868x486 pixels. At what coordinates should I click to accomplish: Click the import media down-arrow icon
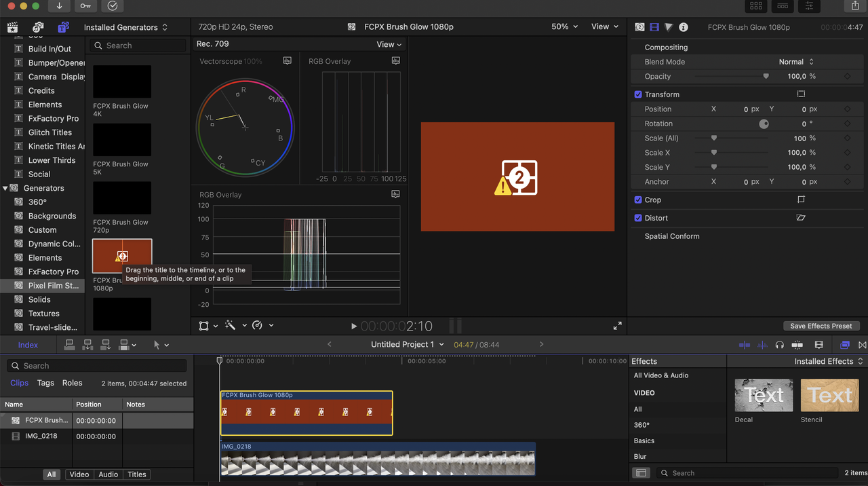(59, 6)
